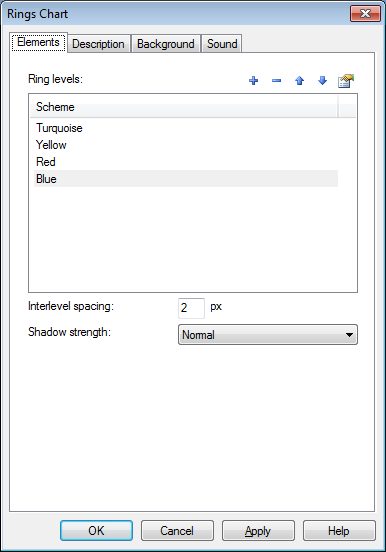
Task: Switch to the Description tab
Action: coord(98,44)
